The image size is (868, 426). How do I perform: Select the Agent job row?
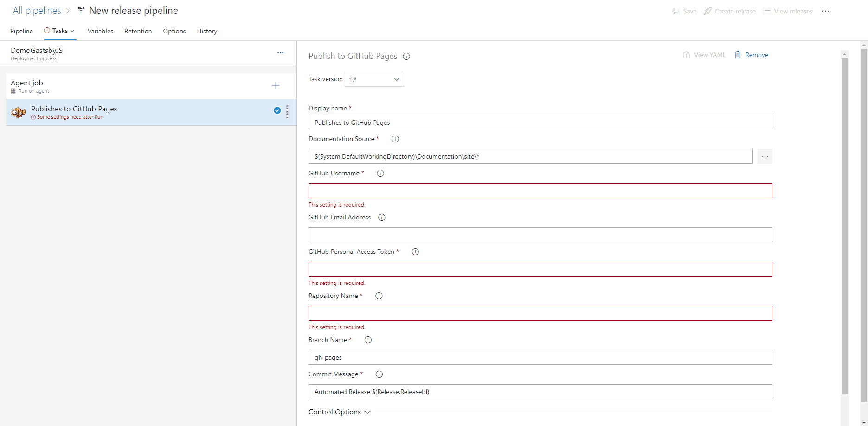(x=151, y=86)
